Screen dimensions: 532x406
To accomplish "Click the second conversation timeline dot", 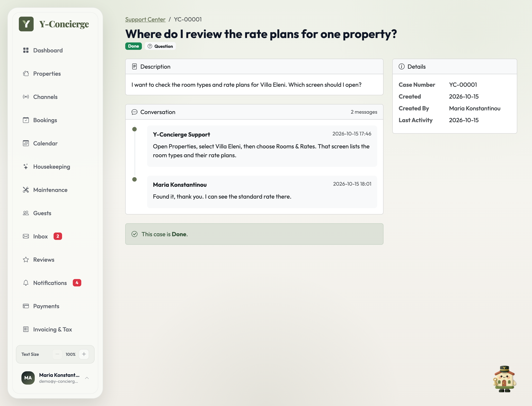I will 134,179.
